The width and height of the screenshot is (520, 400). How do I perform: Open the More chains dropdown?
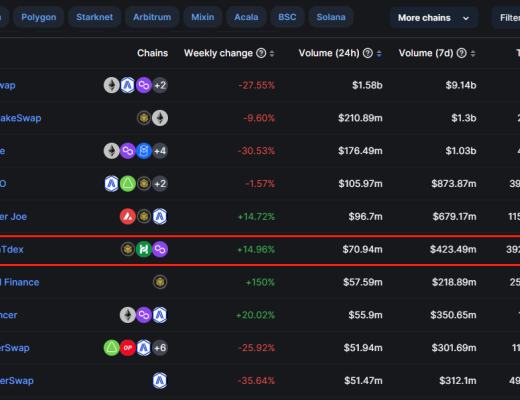[434, 18]
